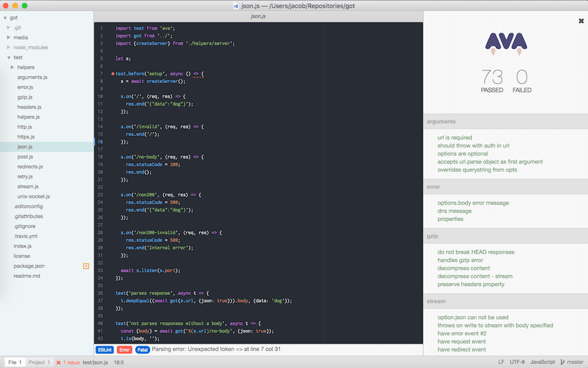Open unix-socket.js file

pos(34,197)
